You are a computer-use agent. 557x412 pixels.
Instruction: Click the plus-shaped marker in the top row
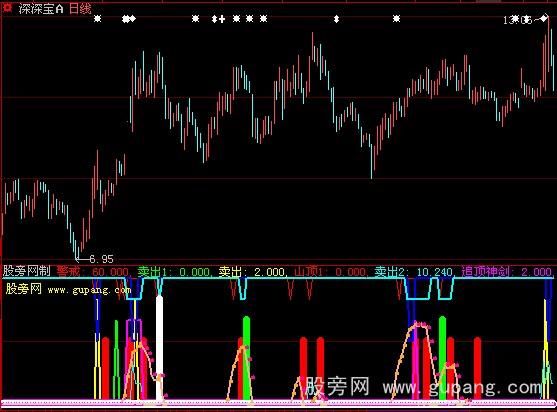point(222,19)
